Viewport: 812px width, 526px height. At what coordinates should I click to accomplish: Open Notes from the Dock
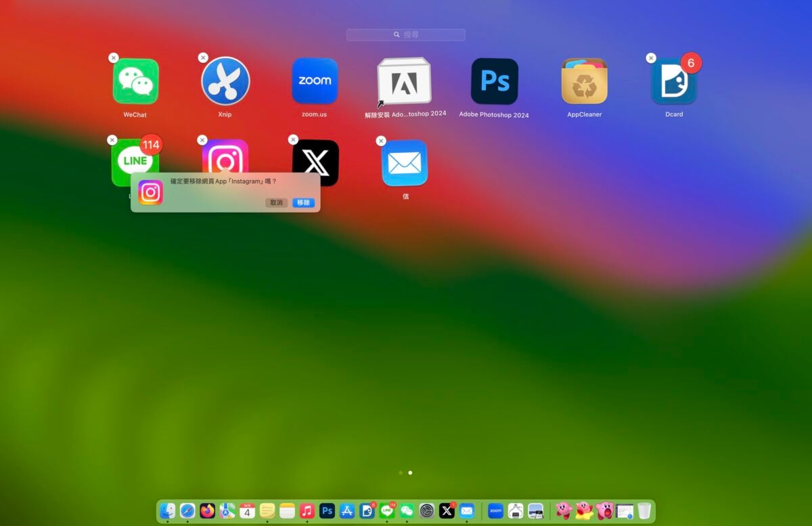coord(288,510)
